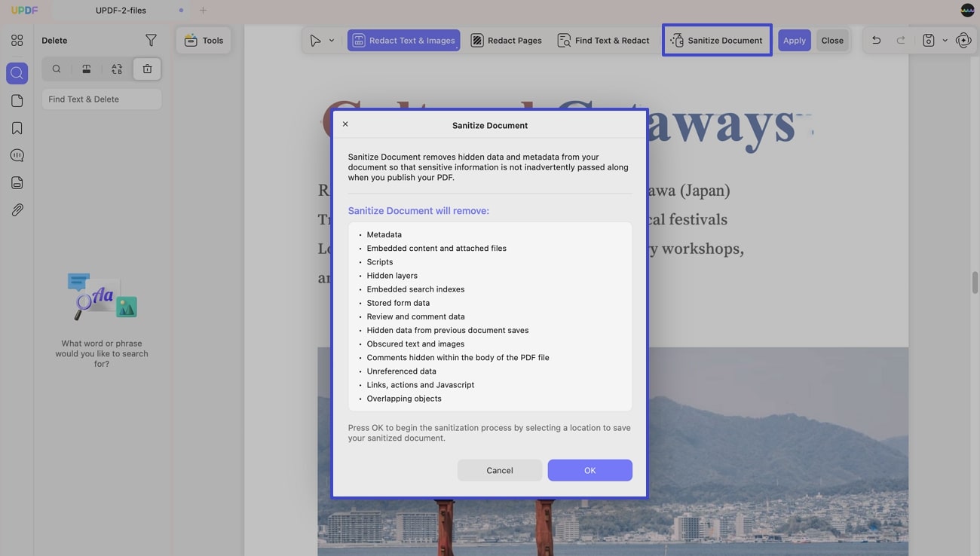
Task: Click the Close button in the redact toolbar
Action: [832, 41]
